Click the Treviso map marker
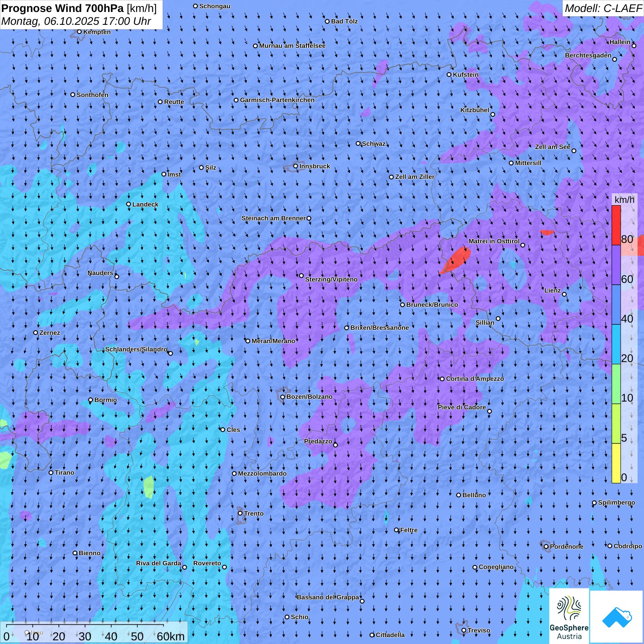Image resolution: width=644 pixels, height=644 pixels. [464, 631]
